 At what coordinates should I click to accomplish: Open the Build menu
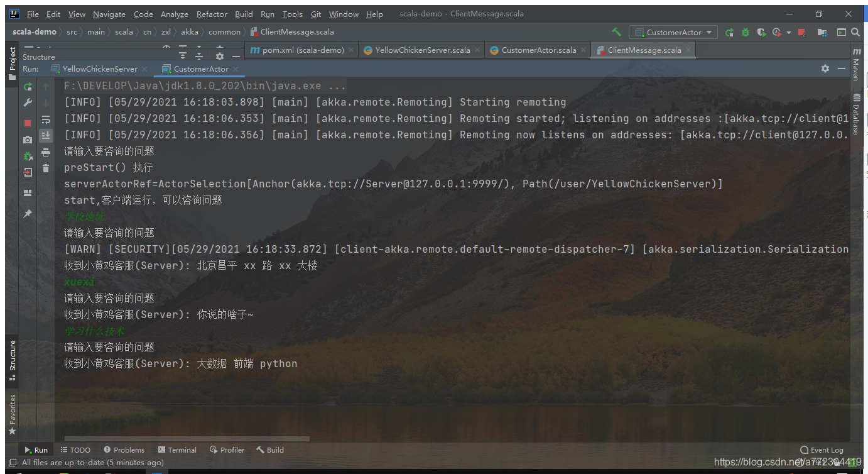coord(244,14)
